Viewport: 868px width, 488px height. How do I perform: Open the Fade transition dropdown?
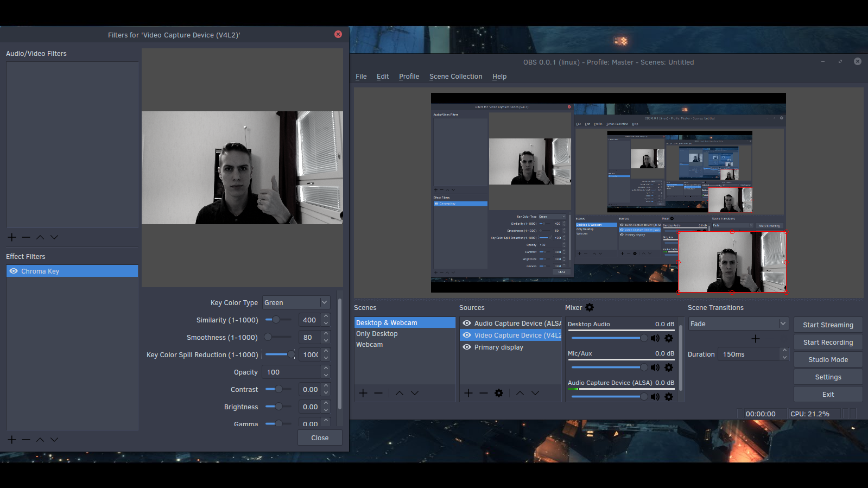738,324
